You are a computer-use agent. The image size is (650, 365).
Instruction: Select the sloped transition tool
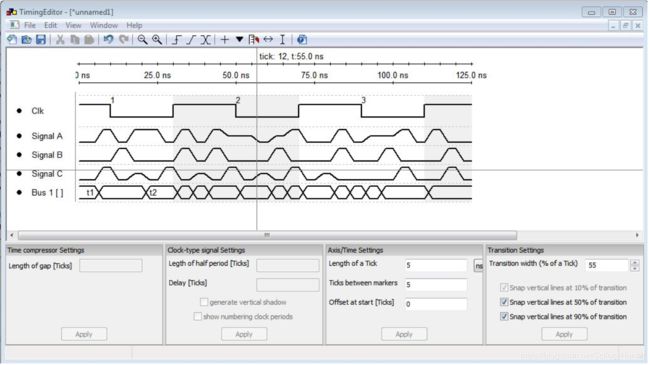191,39
